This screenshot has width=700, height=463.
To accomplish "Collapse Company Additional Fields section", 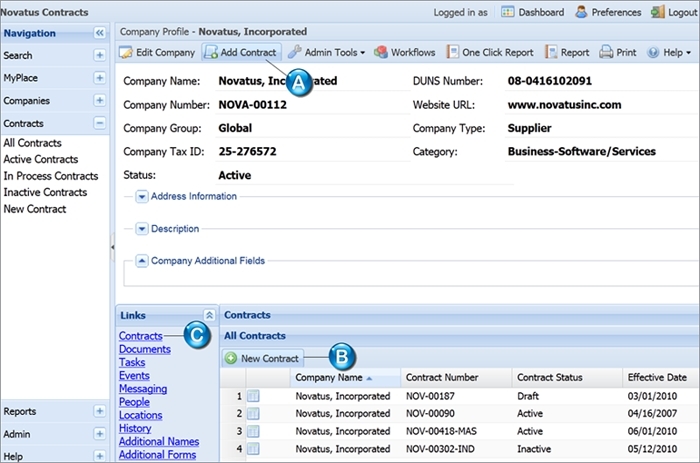I will [x=142, y=261].
